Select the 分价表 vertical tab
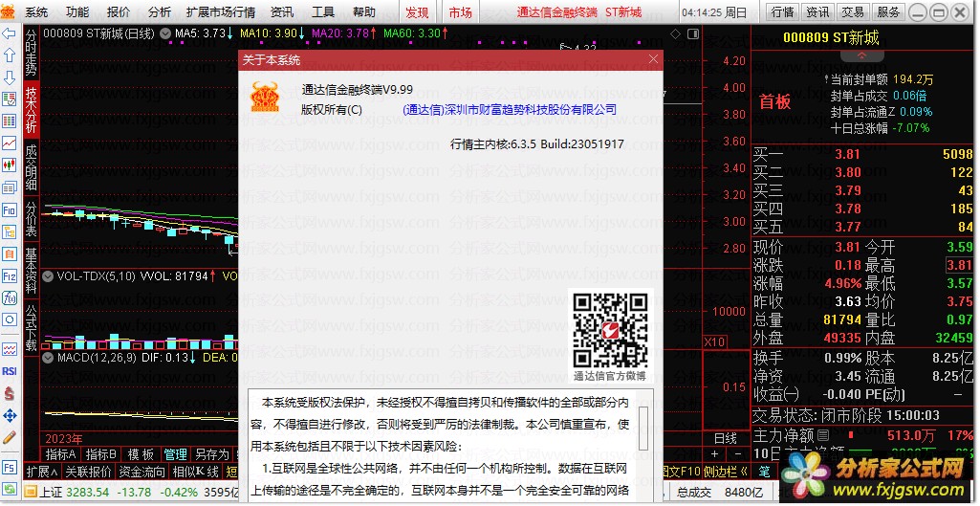 (32, 218)
